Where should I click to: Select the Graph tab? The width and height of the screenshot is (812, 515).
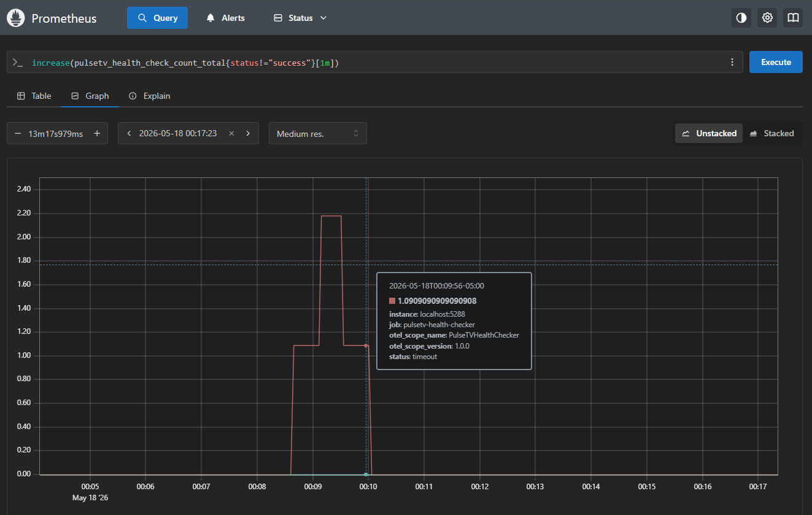(x=90, y=96)
